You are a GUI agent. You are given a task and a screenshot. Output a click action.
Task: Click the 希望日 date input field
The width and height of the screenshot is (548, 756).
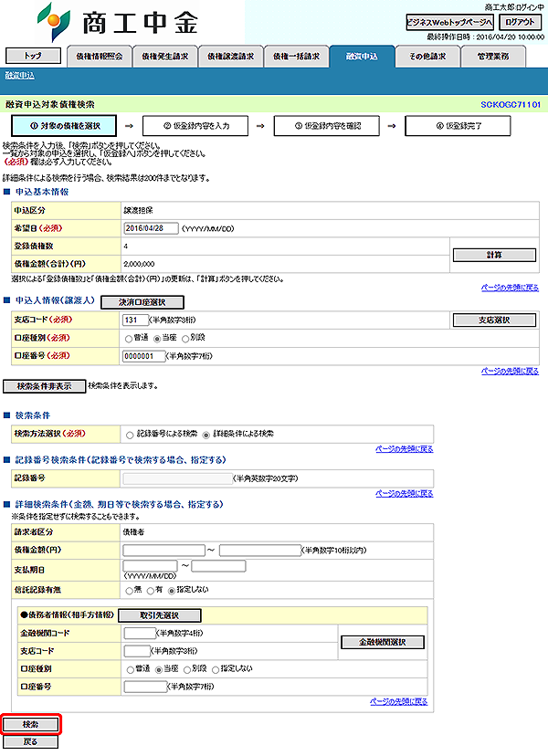tap(151, 228)
